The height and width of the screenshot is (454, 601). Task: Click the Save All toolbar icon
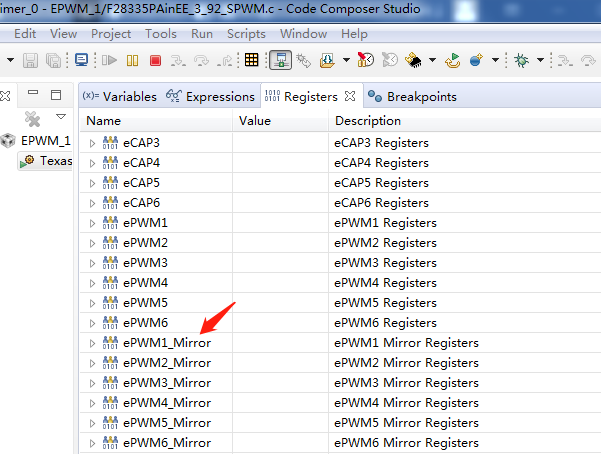click(x=53, y=60)
